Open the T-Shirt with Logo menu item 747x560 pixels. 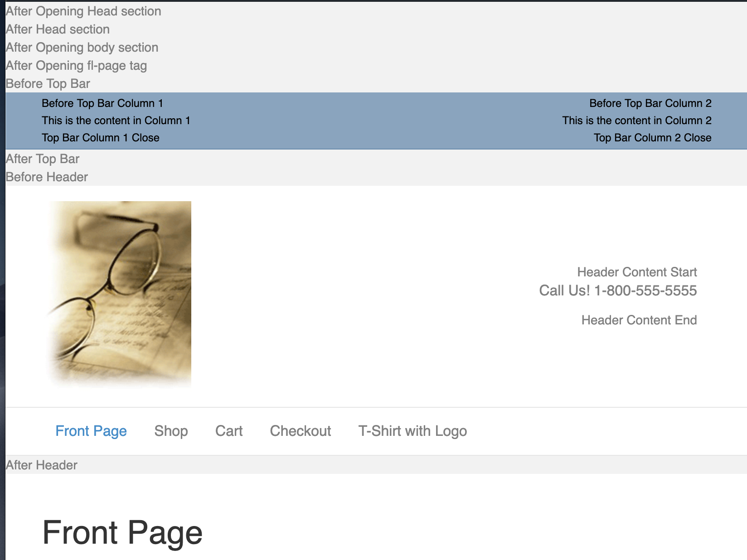(412, 431)
